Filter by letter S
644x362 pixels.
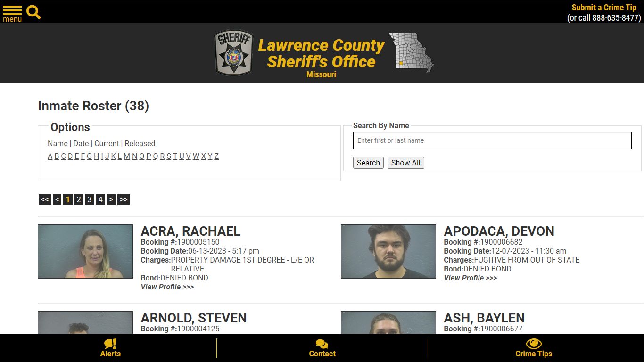(x=169, y=156)
